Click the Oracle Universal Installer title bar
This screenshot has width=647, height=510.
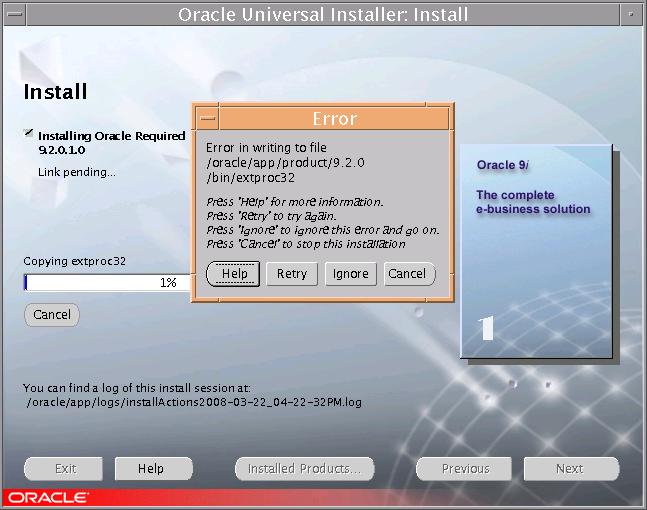(x=322, y=14)
